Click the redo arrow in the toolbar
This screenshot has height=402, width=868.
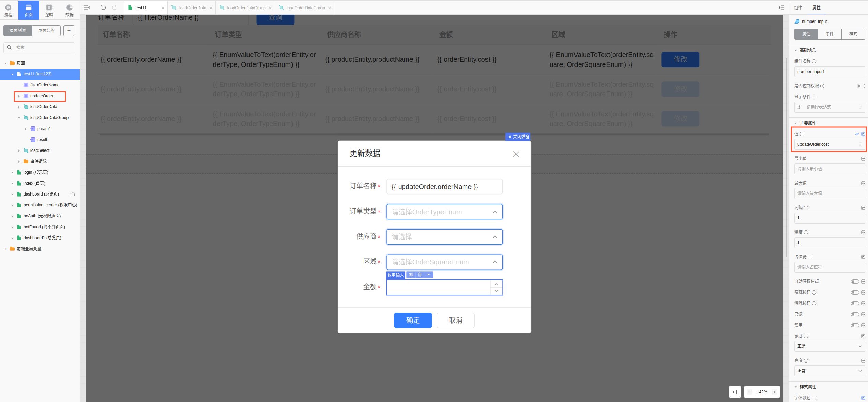click(114, 8)
